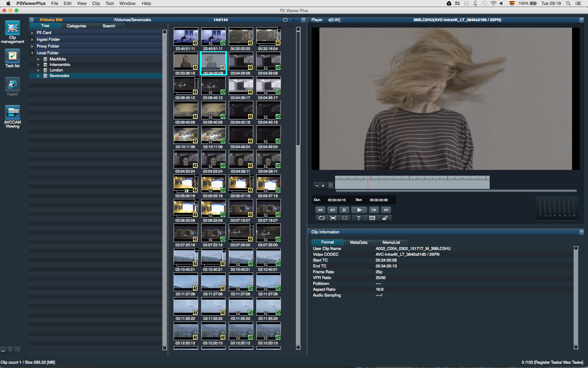Click the next page arrow at bottom-left
588x368 pixels.
17,350
